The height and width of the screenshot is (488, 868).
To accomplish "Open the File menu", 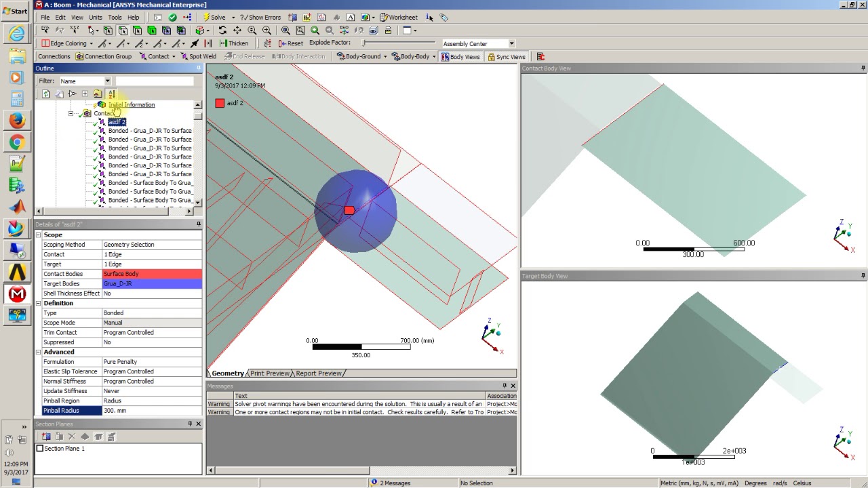I will [x=45, y=18].
